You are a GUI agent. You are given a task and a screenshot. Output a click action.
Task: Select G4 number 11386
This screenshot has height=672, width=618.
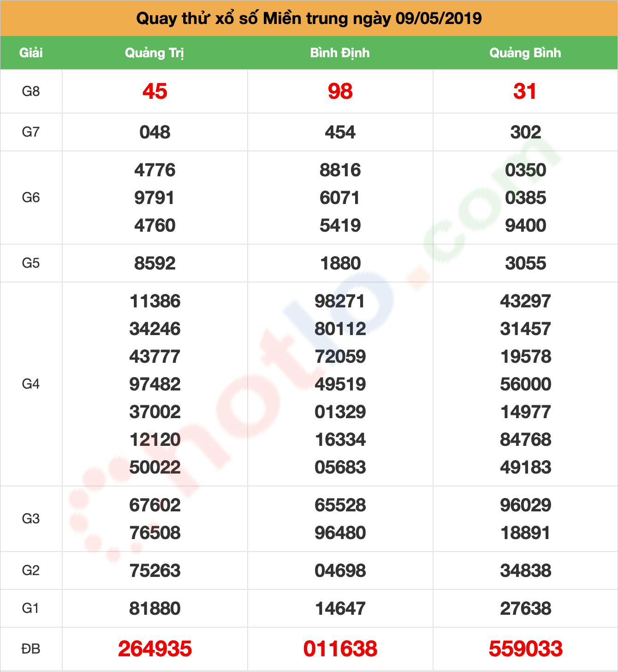155,301
